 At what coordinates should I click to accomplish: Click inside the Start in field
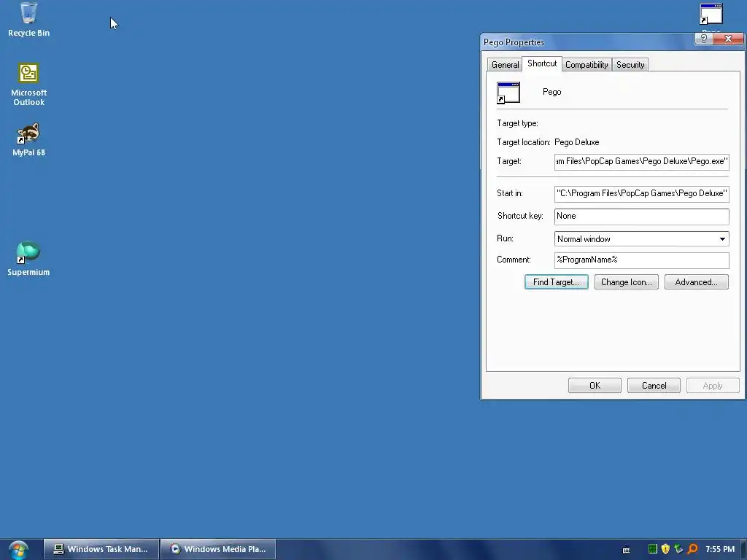click(641, 193)
